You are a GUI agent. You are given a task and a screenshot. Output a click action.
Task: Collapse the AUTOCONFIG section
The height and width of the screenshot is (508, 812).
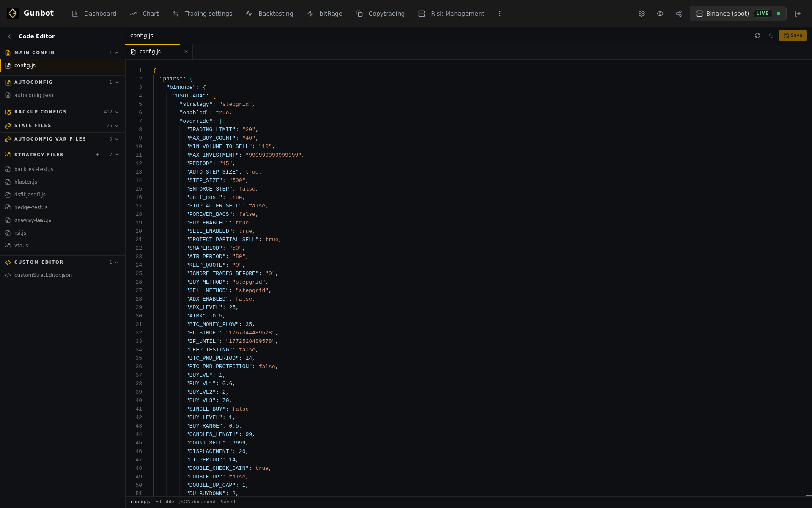tap(117, 83)
